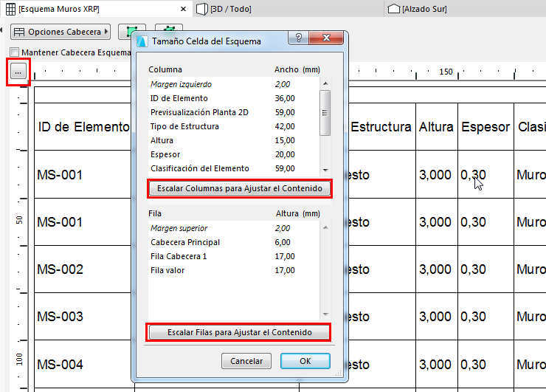The height and width of the screenshot is (392, 546).
Task: Click Escalar Columnas para Ajustar el Contenido
Action: [240, 188]
